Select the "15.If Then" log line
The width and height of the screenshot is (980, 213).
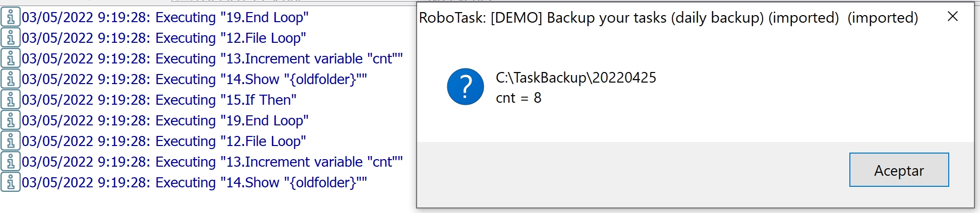(159, 100)
